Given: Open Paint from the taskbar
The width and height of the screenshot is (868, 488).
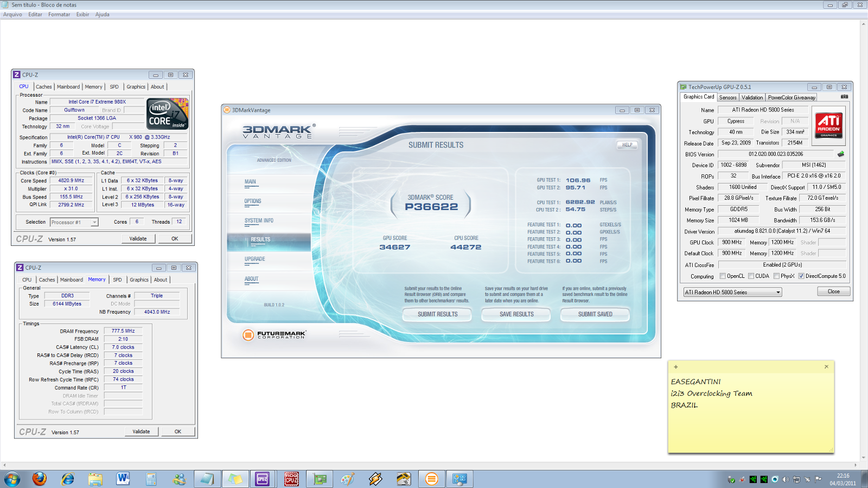Looking at the screenshot, I should (347, 479).
